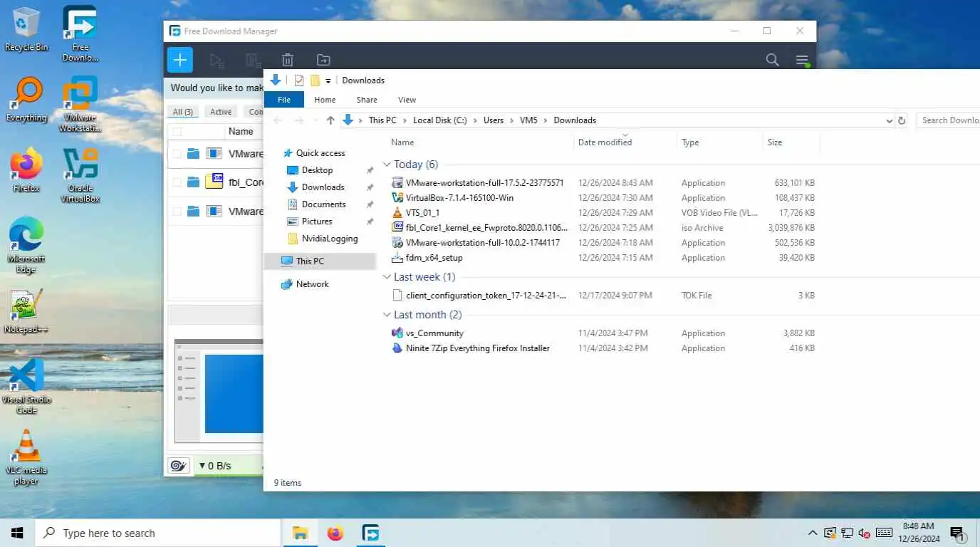Tick the checkbox of the last VMware download row
This screenshot has height=547, width=980.
177,212
